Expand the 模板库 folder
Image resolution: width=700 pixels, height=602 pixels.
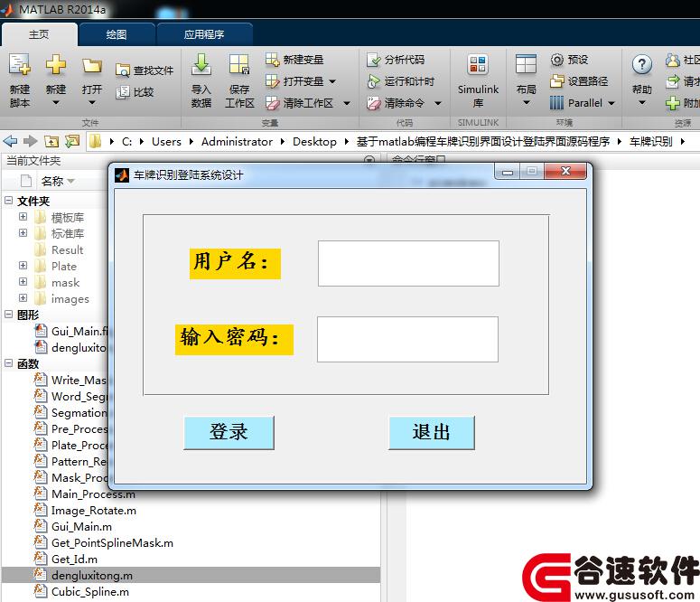pyautogui.click(x=23, y=217)
